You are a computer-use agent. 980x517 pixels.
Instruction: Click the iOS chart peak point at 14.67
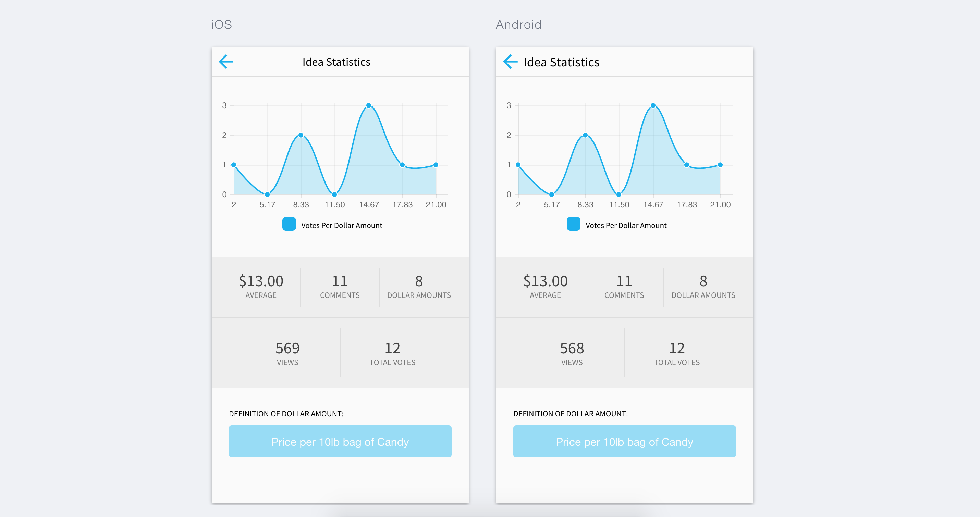click(369, 105)
